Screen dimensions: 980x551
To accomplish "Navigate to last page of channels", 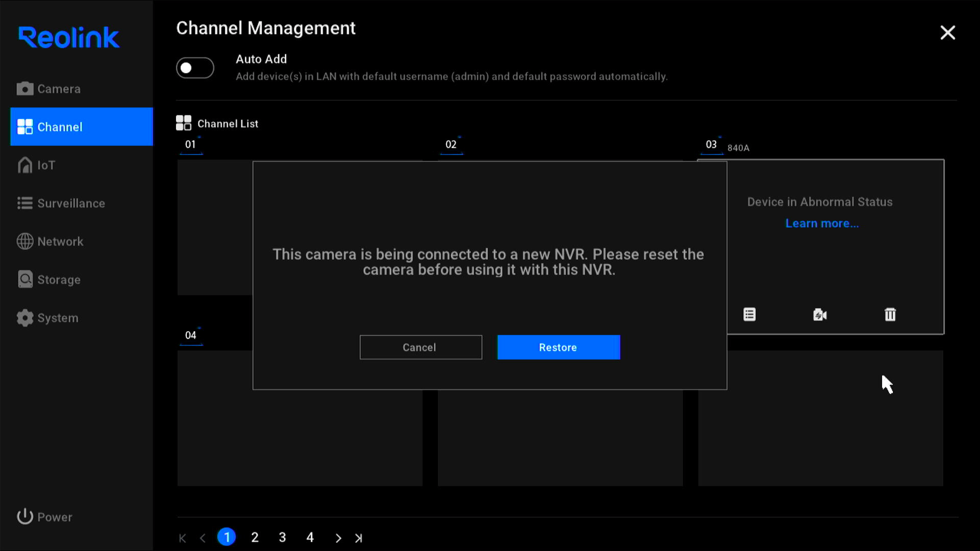I will [359, 538].
